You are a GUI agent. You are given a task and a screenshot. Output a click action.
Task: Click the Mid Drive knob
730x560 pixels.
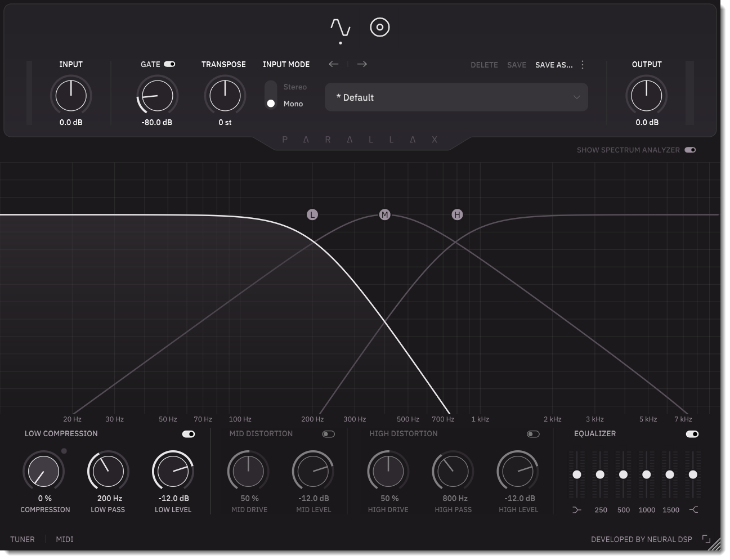[248, 471]
